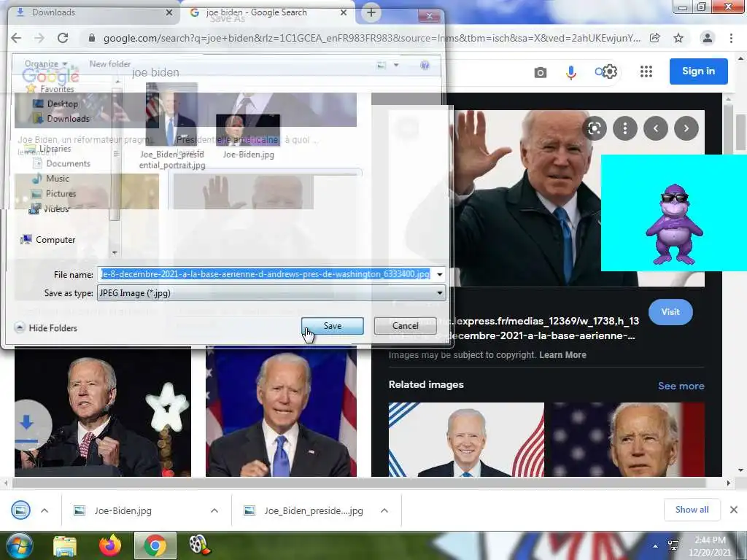Click the Save button
This screenshot has height=560, width=747.
click(x=333, y=326)
